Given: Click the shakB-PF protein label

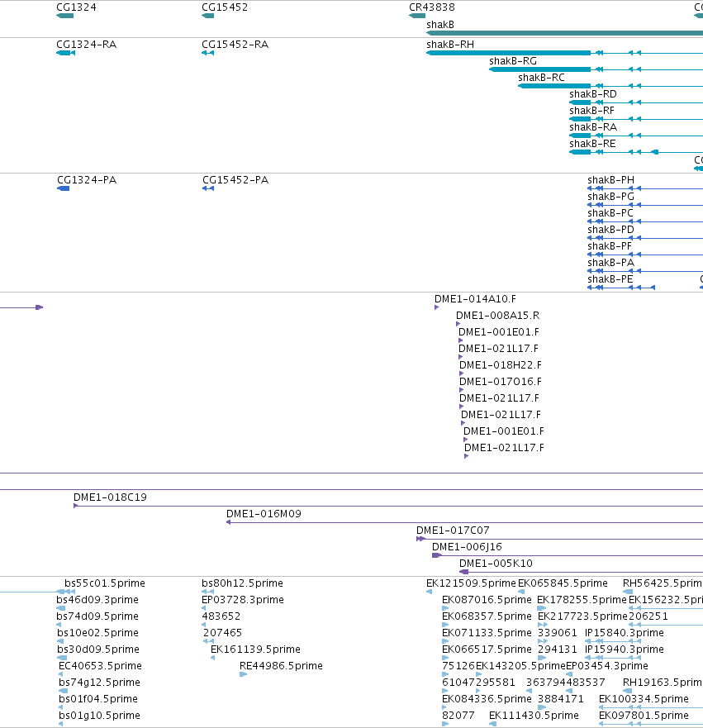Looking at the screenshot, I should (x=610, y=246).
